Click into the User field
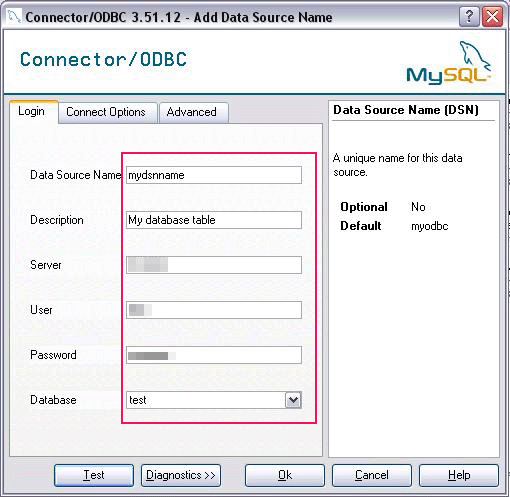This screenshot has height=497, width=510. coord(214,310)
